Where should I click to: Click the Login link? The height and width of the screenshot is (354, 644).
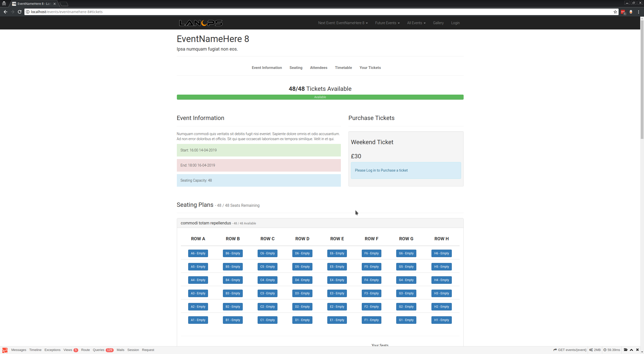455,23
